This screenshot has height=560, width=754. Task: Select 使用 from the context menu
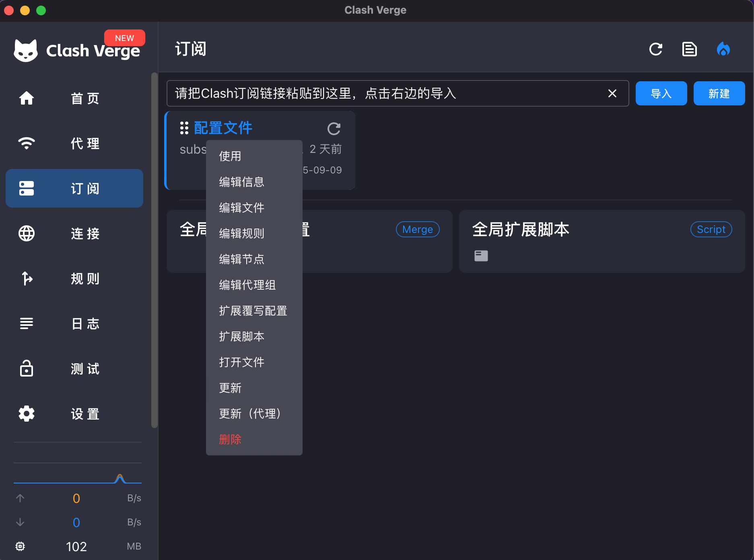pyautogui.click(x=230, y=156)
